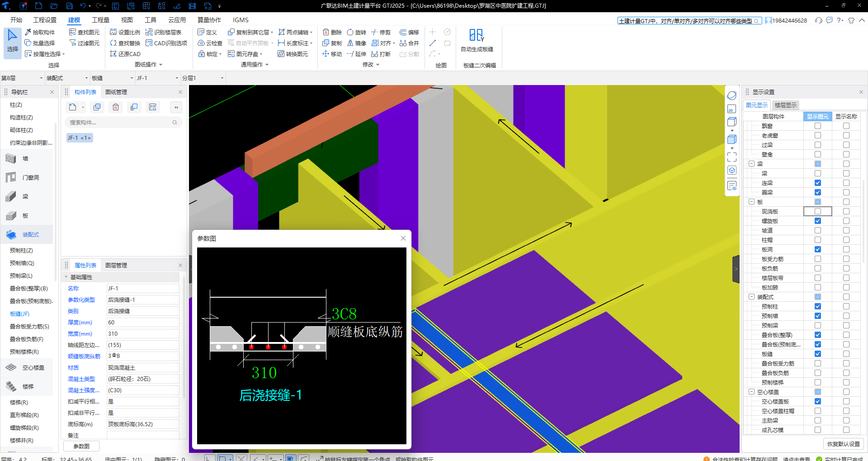Click the orbit view icon atop viewport toolbar

tap(731, 95)
